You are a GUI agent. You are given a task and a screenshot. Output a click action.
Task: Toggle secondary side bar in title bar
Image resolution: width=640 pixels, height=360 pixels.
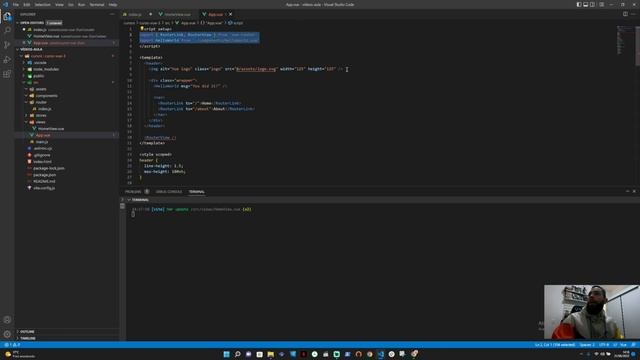point(592,4)
